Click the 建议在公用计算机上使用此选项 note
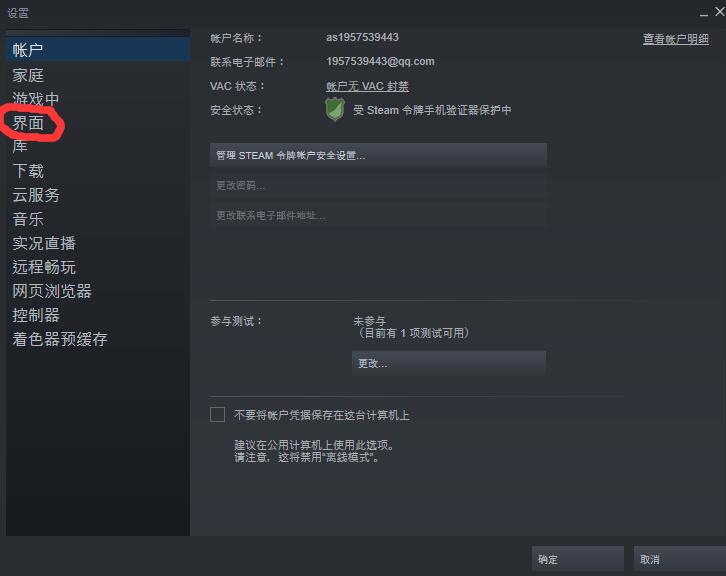The height and width of the screenshot is (576, 726). (314, 445)
